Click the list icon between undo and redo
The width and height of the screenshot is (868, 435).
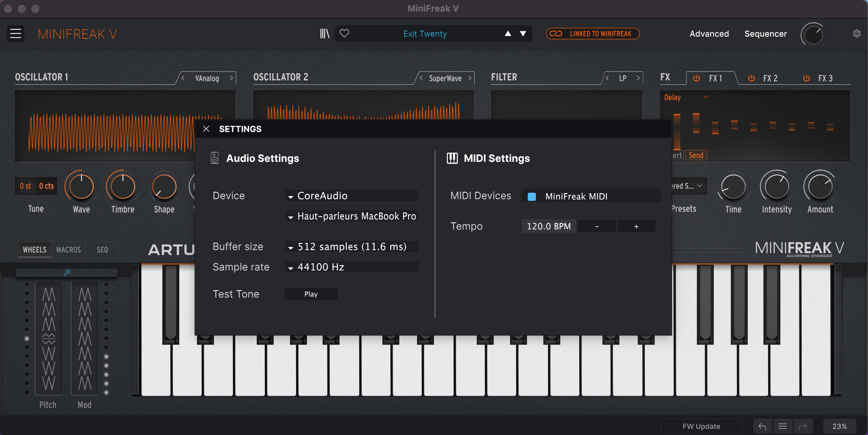782,426
